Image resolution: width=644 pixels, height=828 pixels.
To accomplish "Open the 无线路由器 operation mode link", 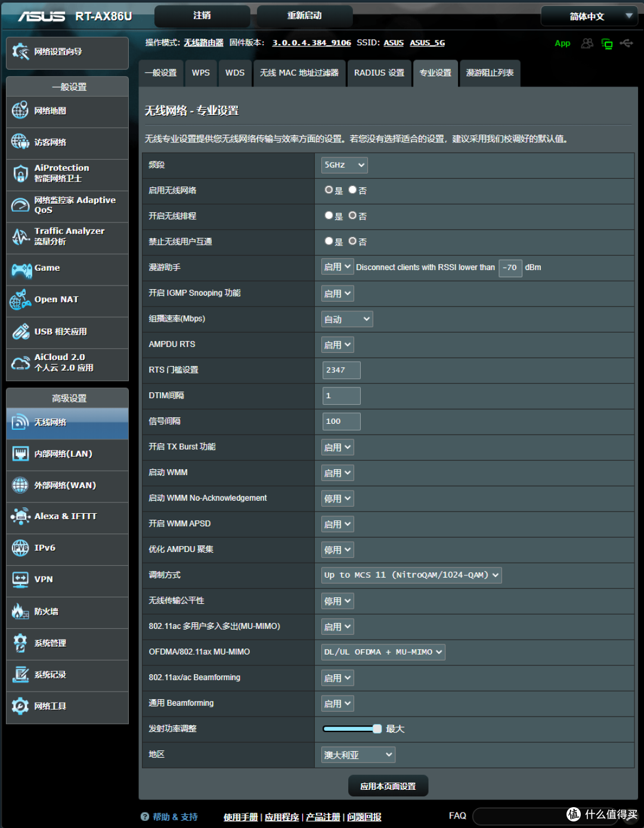I will pos(203,43).
